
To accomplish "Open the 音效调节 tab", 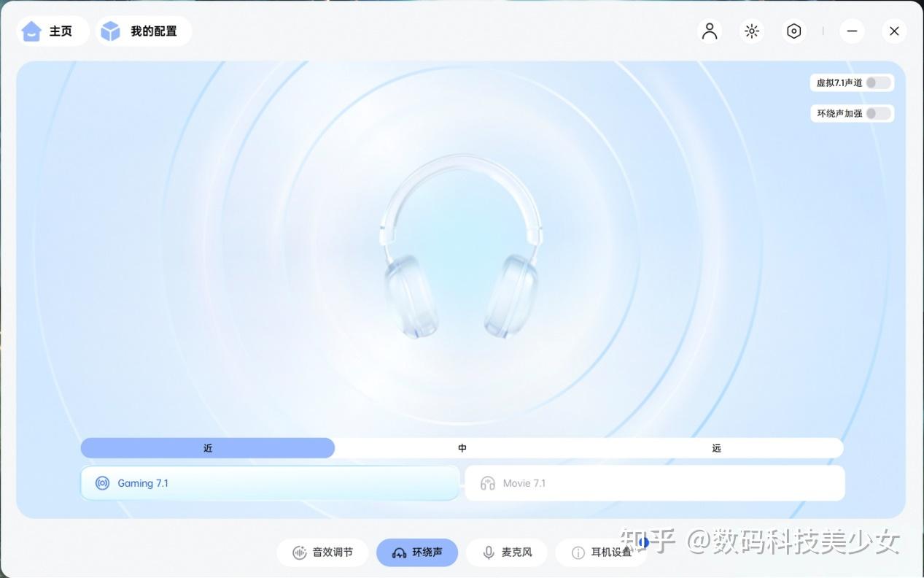I will (323, 552).
